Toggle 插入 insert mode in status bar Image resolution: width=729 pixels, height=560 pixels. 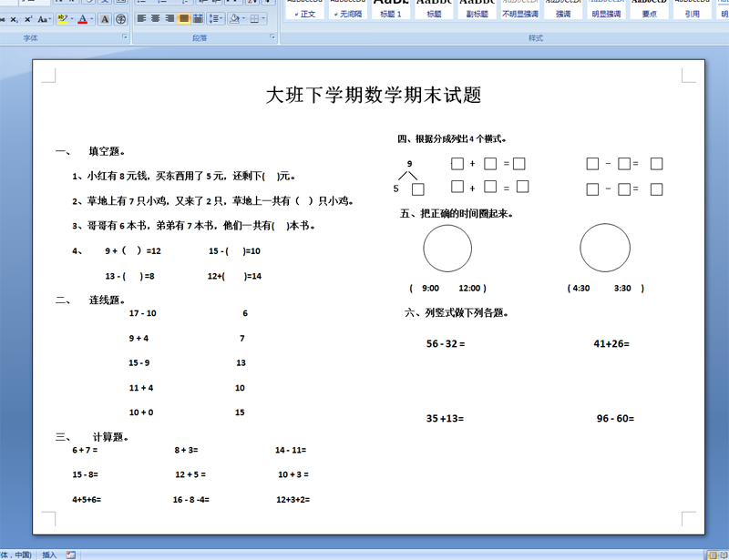click(x=49, y=555)
